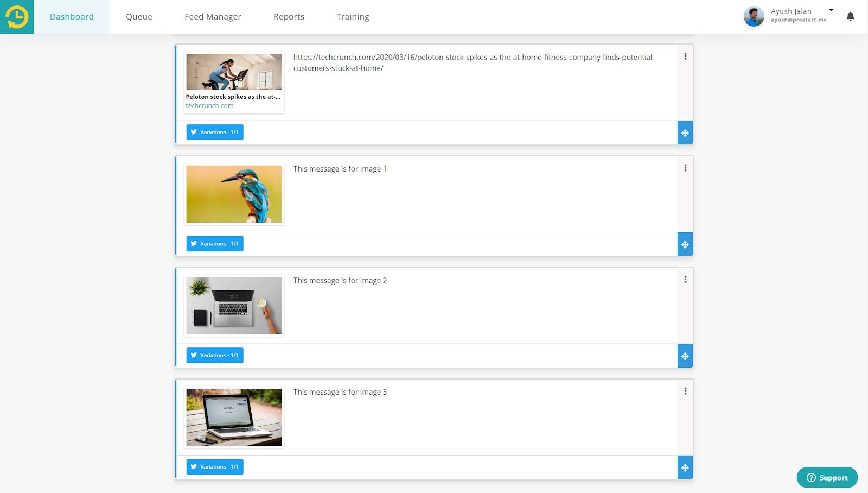The height and width of the screenshot is (493, 868).
Task: Expand the Ayush Jalan account dropdown arrow
Action: click(831, 10)
